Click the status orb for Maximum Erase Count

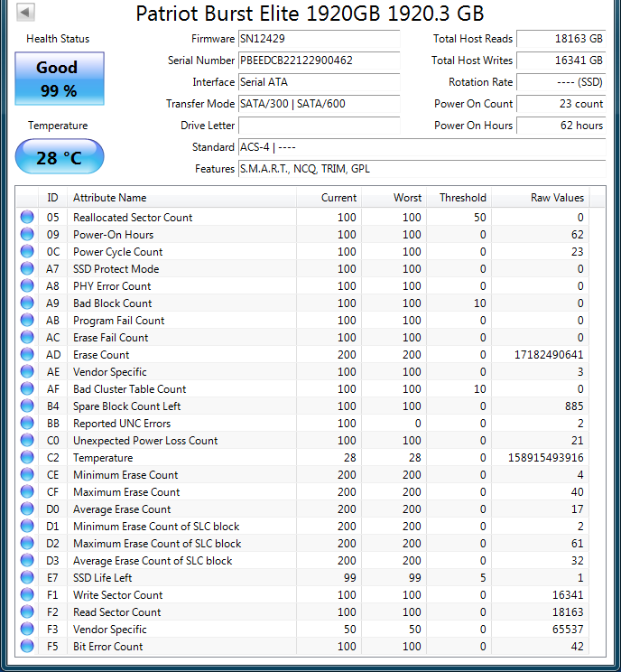[x=27, y=491]
